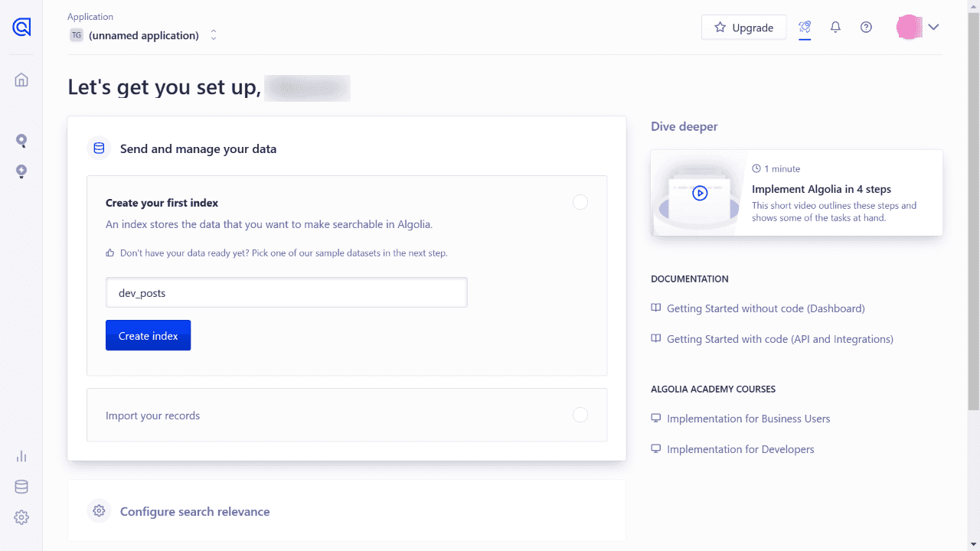
Task: Click the Create index button
Action: pos(148,335)
